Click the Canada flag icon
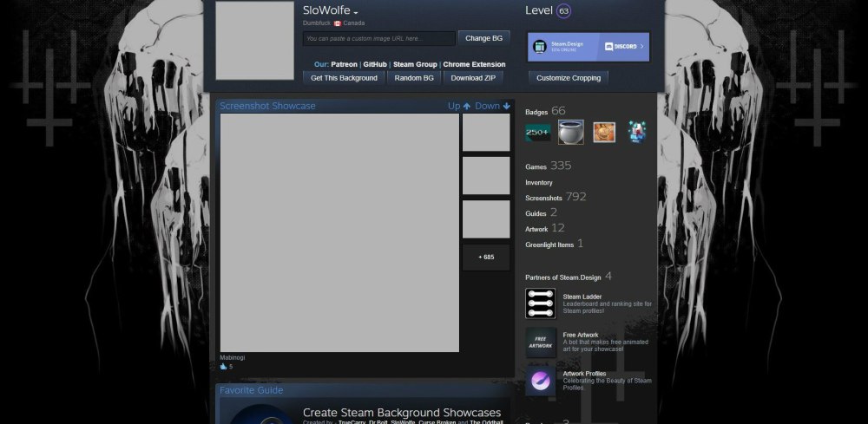868x424 pixels. (337, 23)
